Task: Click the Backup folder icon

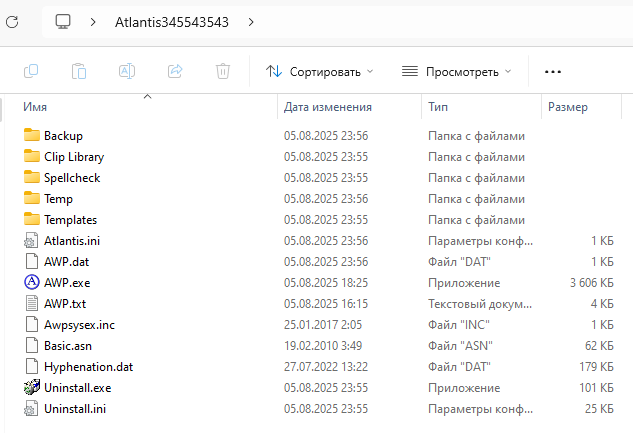Action: (x=31, y=135)
